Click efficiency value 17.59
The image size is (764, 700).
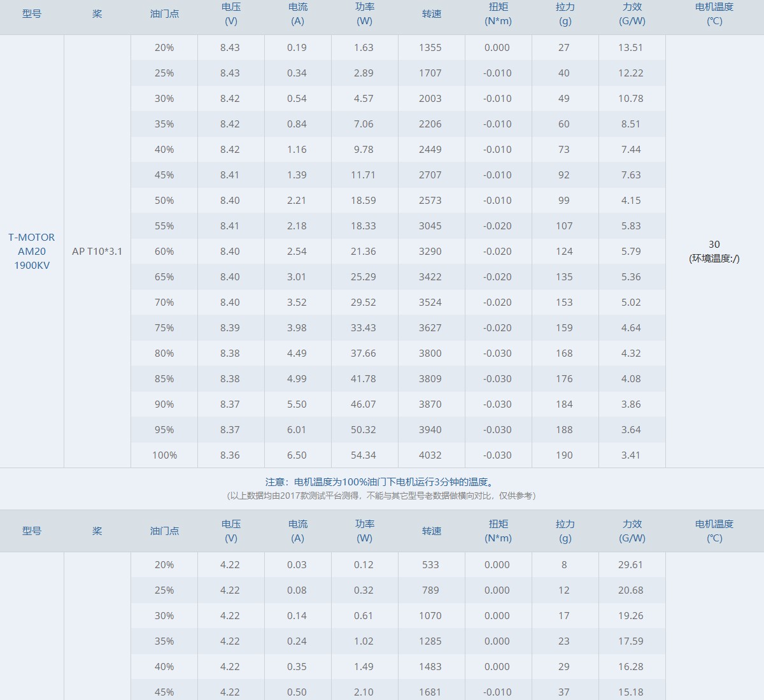coord(631,641)
